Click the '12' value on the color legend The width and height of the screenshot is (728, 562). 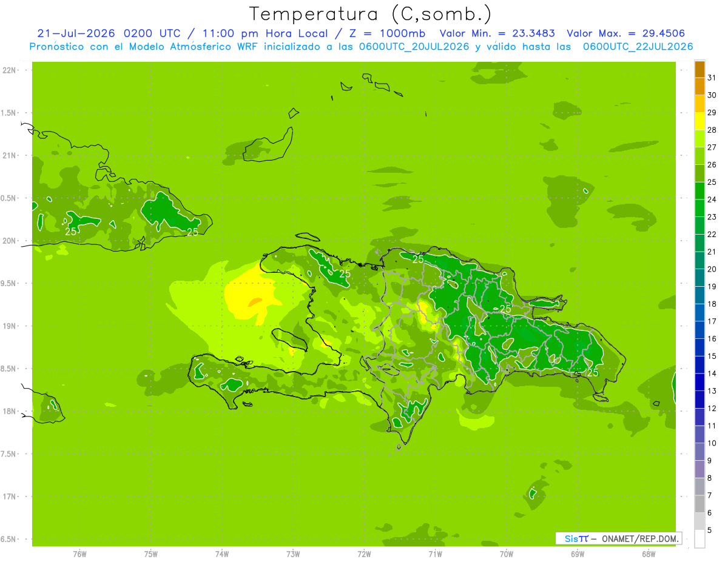click(712, 409)
